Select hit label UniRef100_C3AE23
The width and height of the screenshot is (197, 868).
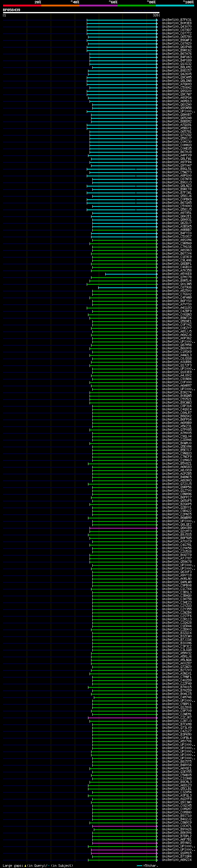177,603
